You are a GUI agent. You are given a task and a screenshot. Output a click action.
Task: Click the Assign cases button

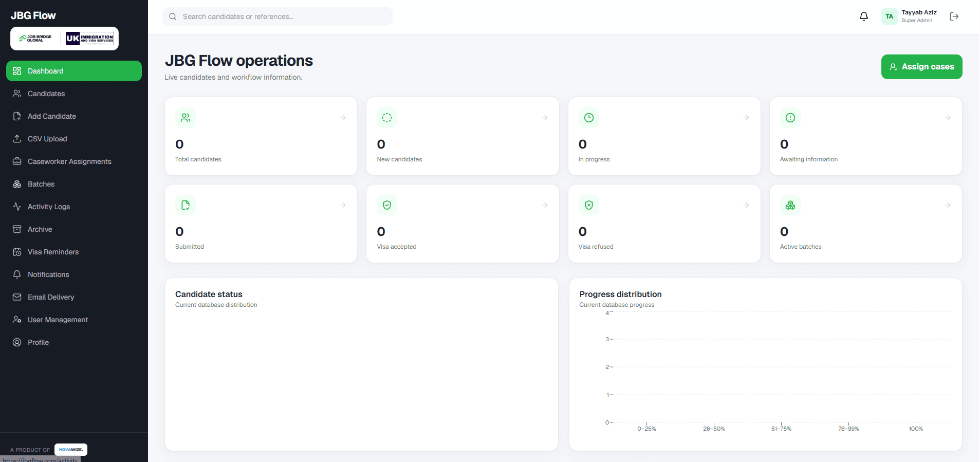921,67
